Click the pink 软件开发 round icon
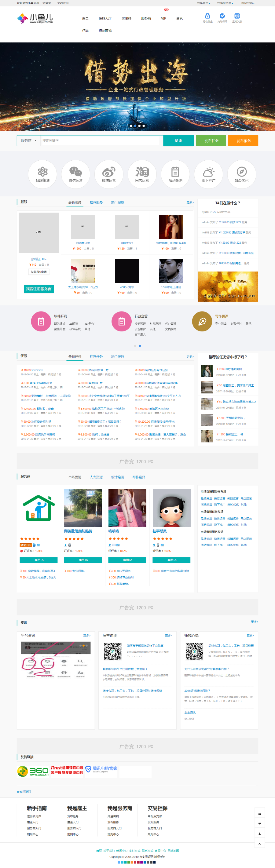 tap(41, 322)
